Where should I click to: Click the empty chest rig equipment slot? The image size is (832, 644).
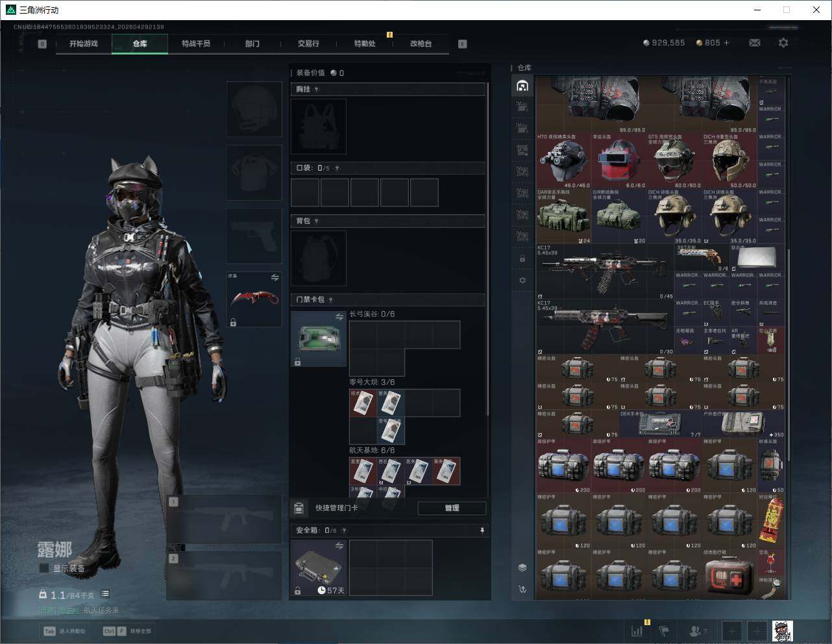pos(319,126)
